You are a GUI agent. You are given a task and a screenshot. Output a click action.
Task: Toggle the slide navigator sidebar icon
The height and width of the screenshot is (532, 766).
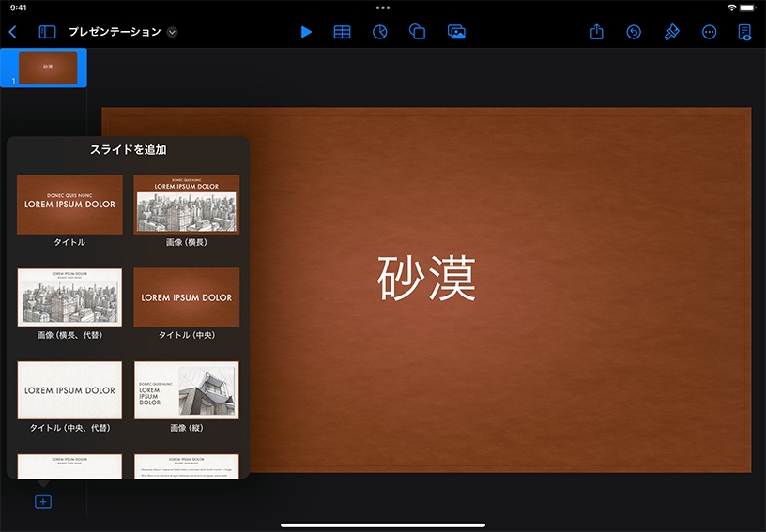(x=47, y=32)
